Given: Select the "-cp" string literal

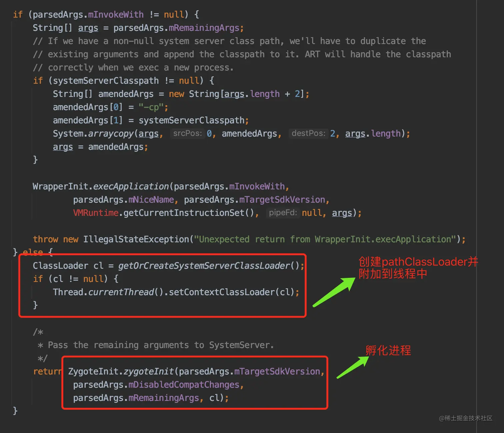Looking at the screenshot, I should [151, 107].
